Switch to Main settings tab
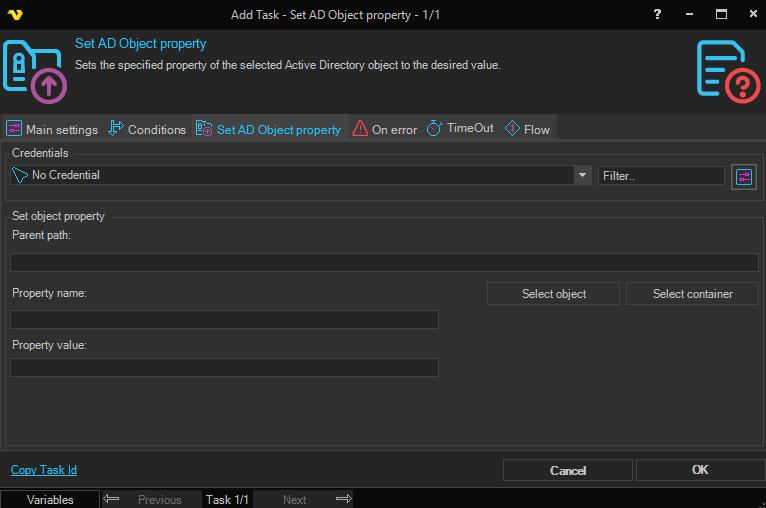The height and width of the screenshot is (508, 766). coord(52,129)
